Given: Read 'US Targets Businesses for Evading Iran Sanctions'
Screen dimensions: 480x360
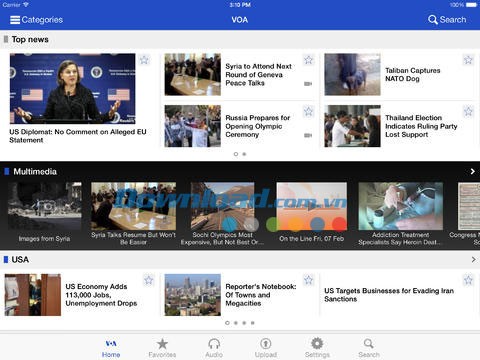Looking at the screenshot, I should [x=389, y=295].
